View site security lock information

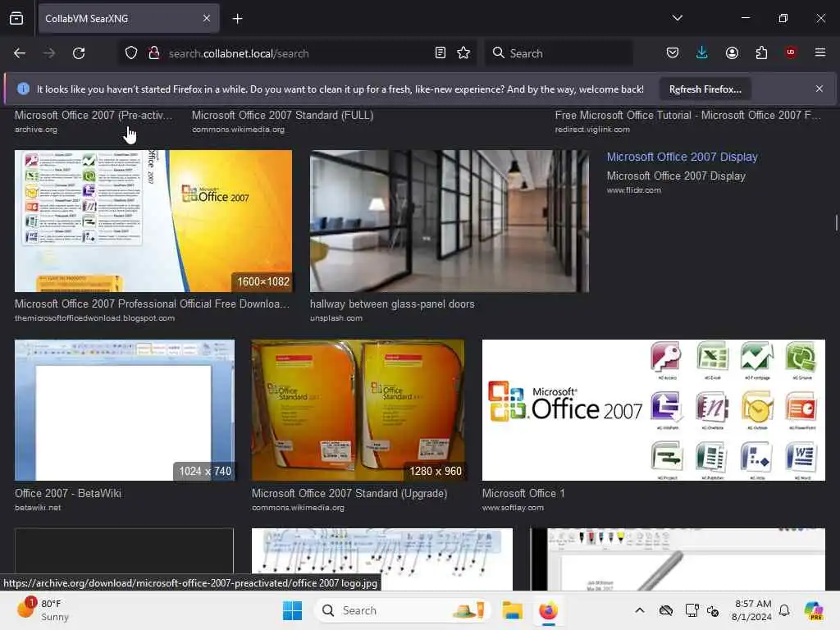[x=154, y=53]
